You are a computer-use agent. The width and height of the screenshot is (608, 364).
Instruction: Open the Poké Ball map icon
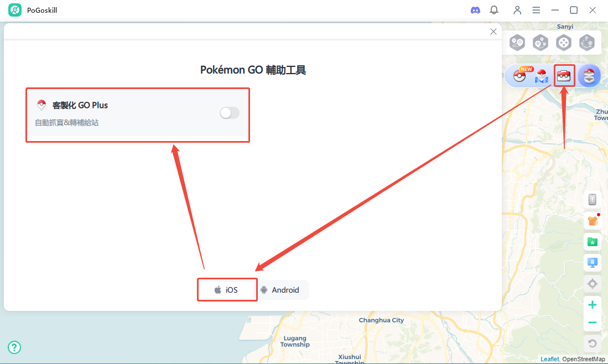(541, 76)
